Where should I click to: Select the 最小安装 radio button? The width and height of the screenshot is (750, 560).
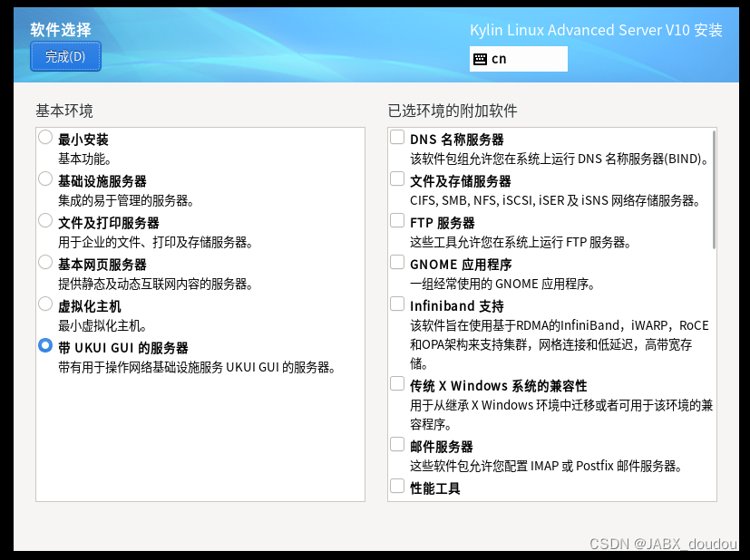click(x=45, y=137)
